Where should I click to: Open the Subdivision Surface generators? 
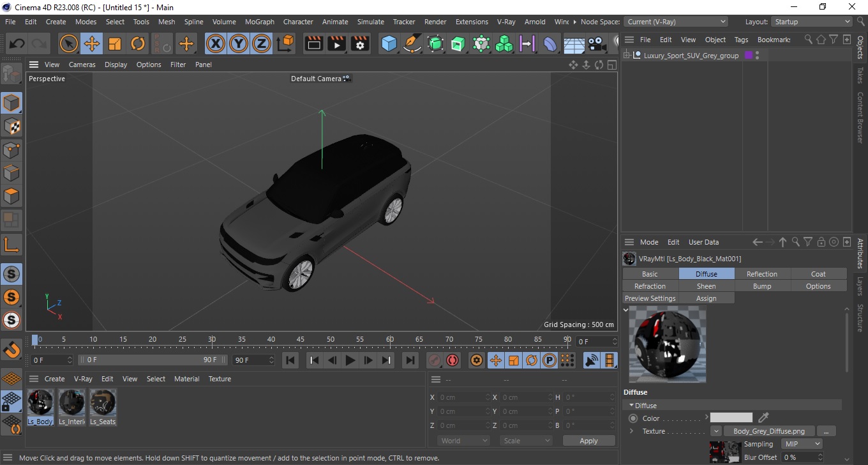click(x=435, y=44)
